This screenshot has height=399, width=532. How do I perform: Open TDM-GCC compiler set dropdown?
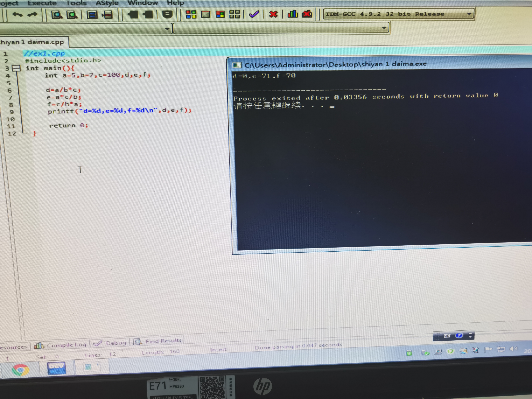pyautogui.click(x=469, y=14)
